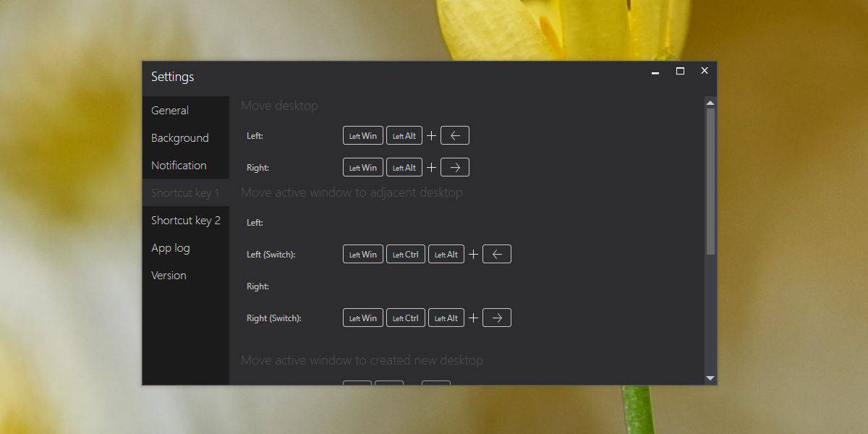Switch to Shortcut key 2 section
The width and height of the screenshot is (868, 434).
pos(185,220)
